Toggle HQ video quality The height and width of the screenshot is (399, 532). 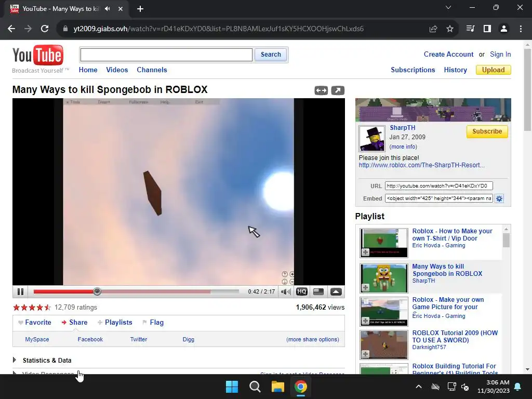coord(302,292)
